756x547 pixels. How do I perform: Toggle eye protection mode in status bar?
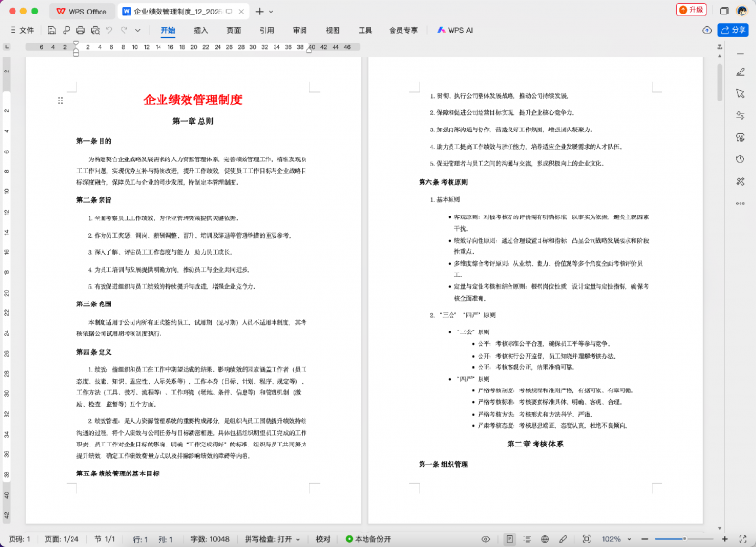coord(486,538)
